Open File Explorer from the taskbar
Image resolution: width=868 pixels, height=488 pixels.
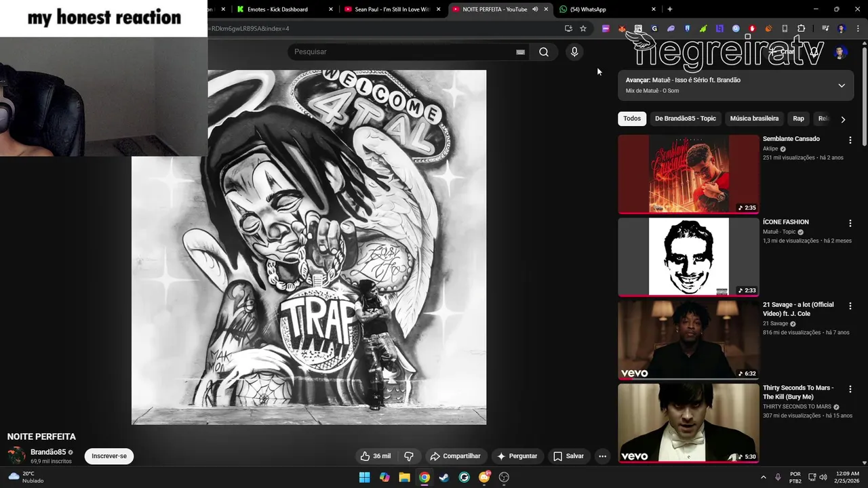click(x=404, y=477)
